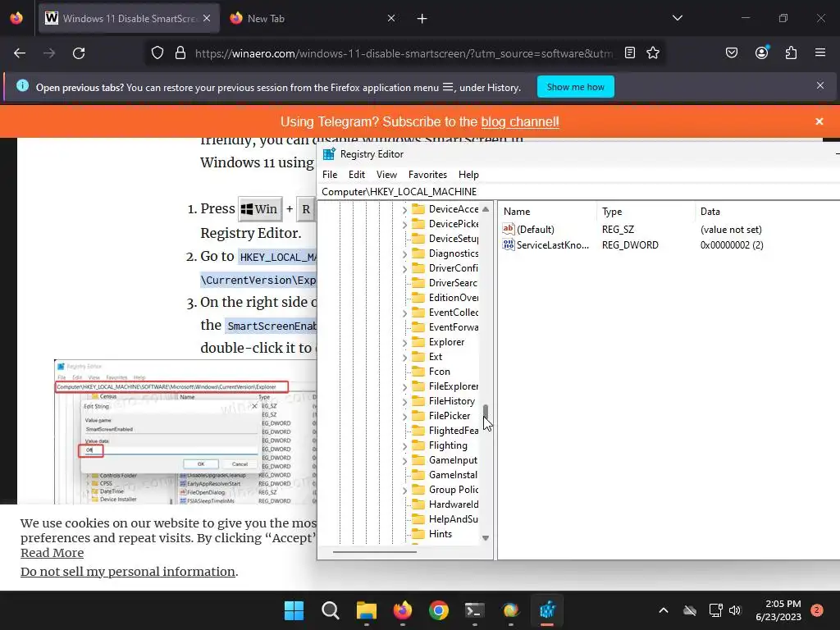Open the Registry Editor Favorites menu
The image size is (840, 630).
coord(427,175)
